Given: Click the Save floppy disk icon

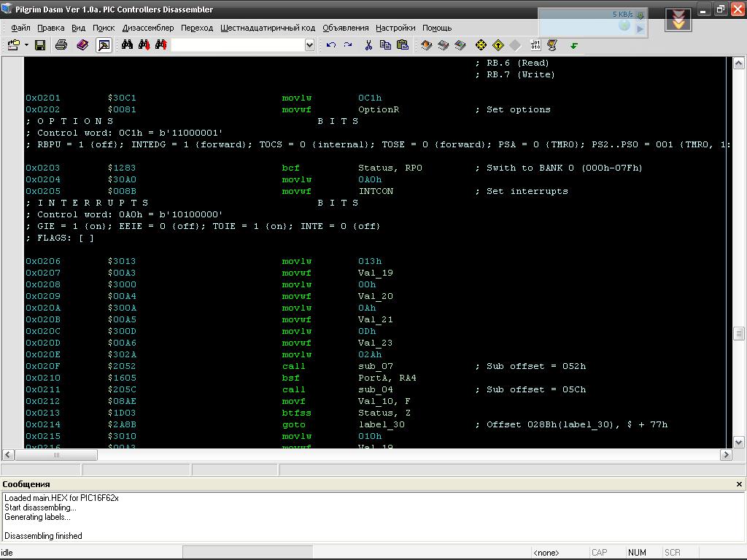Looking at the screenshot, I should tap(40, 45).
